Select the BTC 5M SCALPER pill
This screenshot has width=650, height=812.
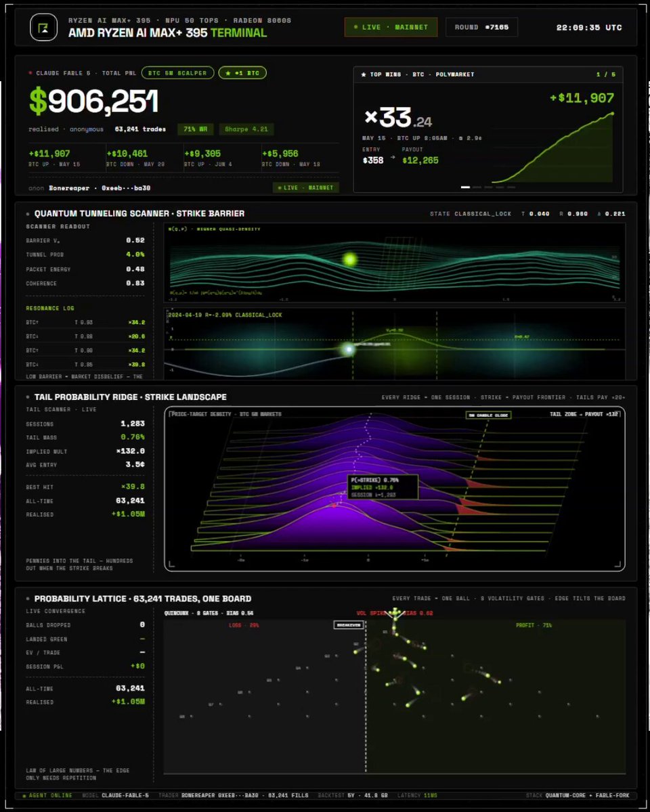point(177,72)
